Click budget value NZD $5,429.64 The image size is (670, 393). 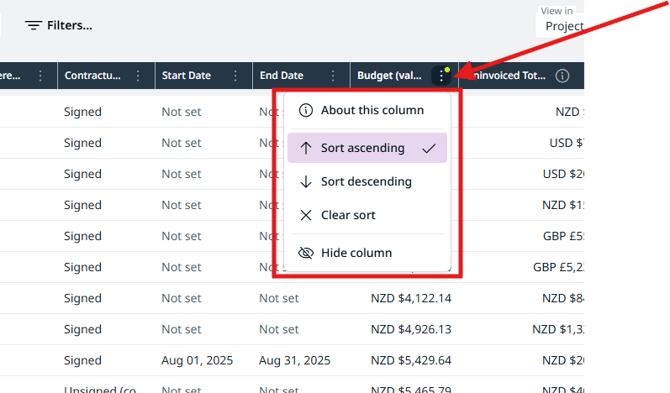pos(411,361)
